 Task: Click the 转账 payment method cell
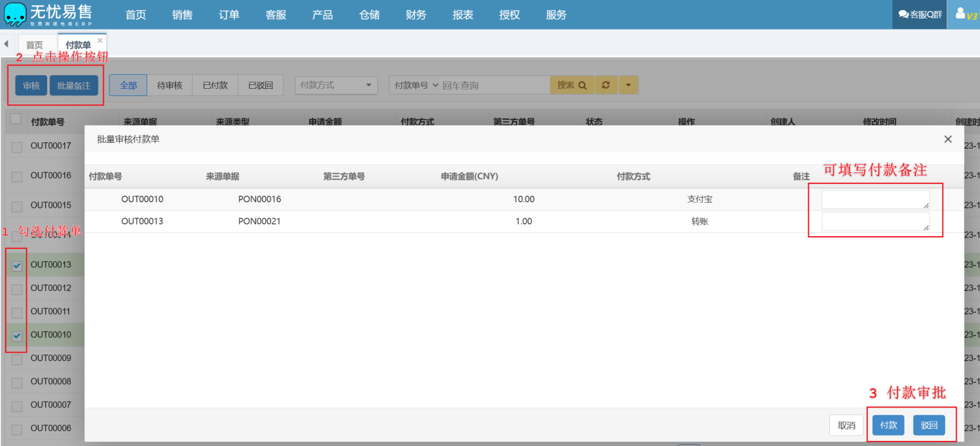(x=700, y=221)
